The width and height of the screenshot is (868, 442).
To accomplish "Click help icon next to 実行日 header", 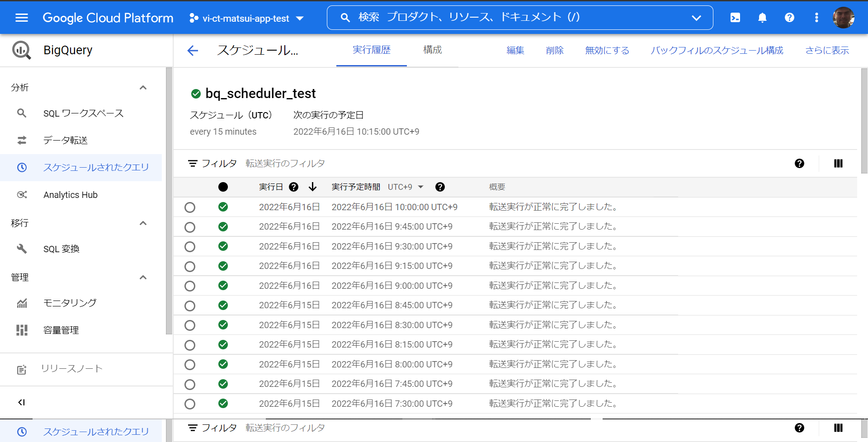I will (x=293, y=187).
